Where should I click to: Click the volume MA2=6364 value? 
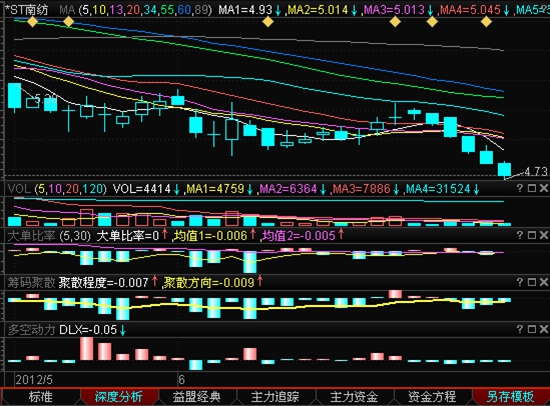point(288,189)
